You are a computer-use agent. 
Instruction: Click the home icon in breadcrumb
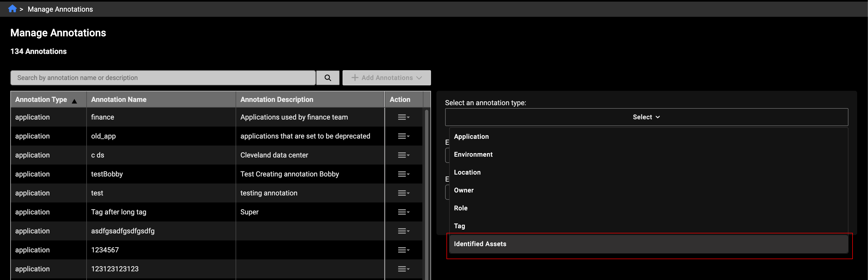coord(12,9)
